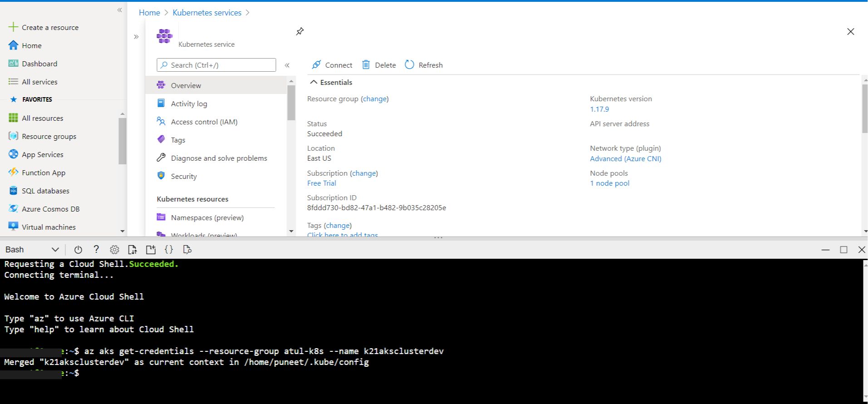Select the Overview menu item
Image resolution: width=868 pixels, height=404 pixels.
216,85
